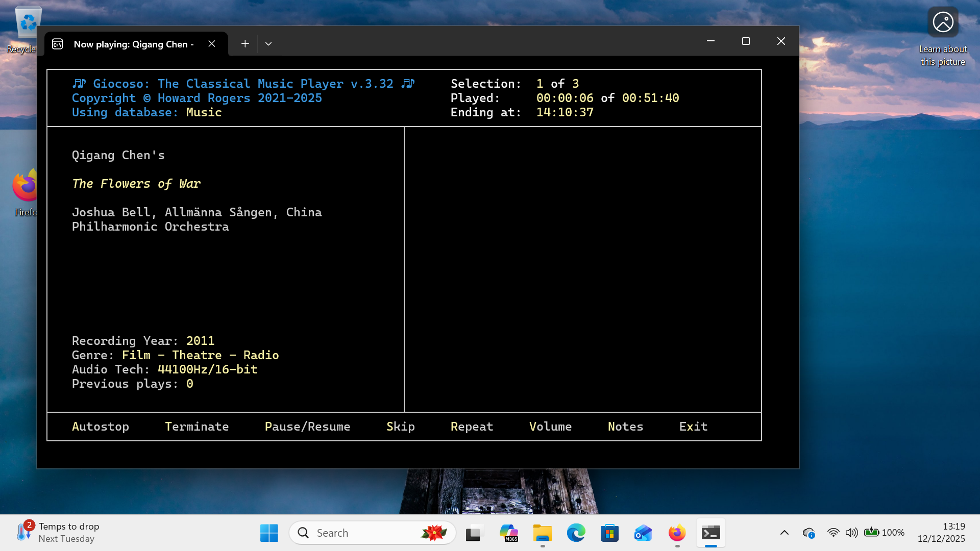The width and height of the screenshot is (980, 551).
Task: Open the speaker volume tray icon
Action: (851, 533)
